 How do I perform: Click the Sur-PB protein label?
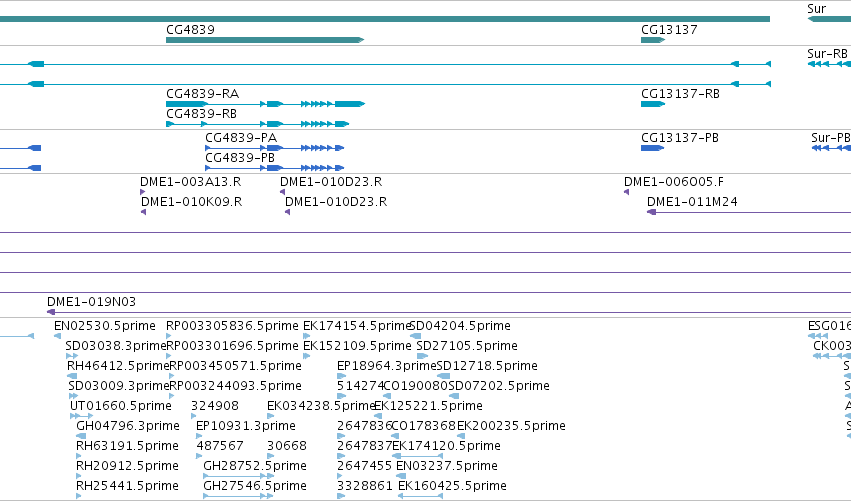pyautogui.click(x=830, y=138)
